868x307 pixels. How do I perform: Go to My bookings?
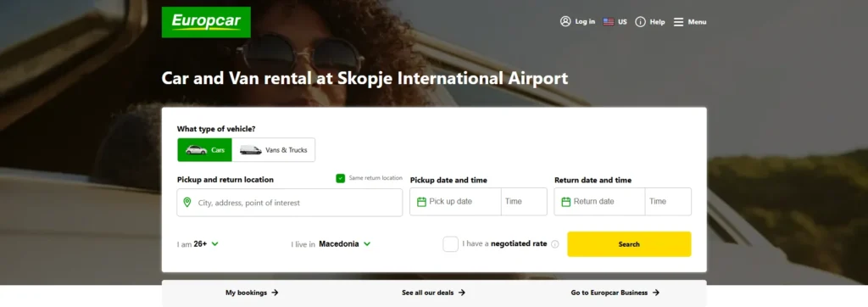point(252,293)
